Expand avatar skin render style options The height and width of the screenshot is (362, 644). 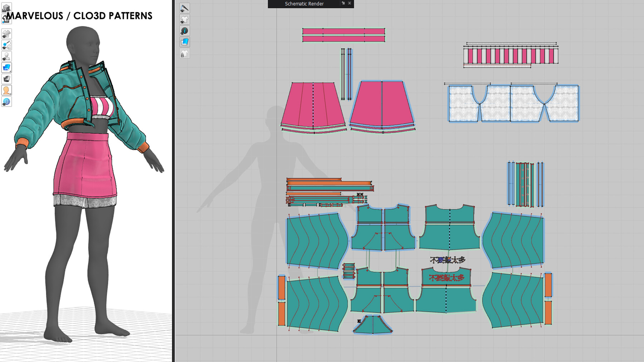[6, 90]
